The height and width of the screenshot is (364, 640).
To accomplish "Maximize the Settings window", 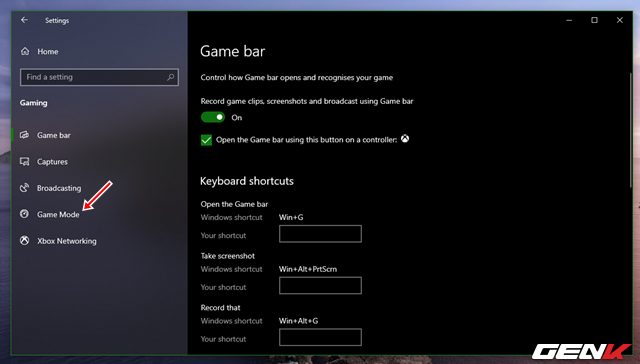I will coord(594,20).
